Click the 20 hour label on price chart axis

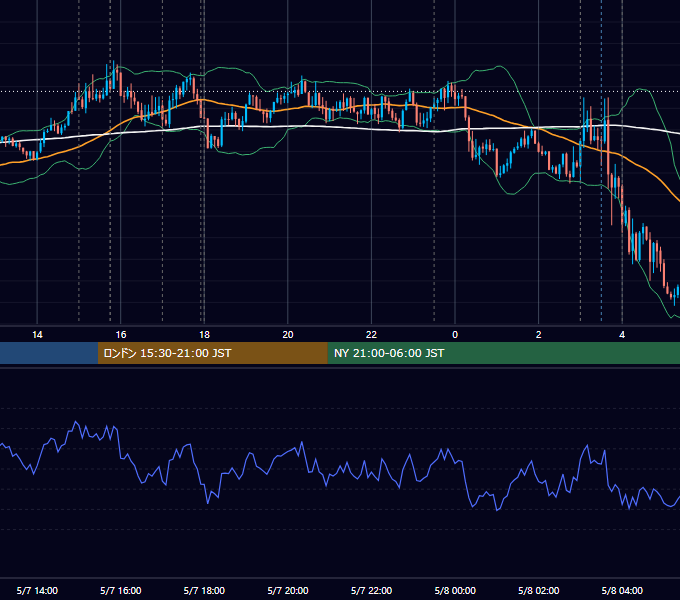pos(288,335)
